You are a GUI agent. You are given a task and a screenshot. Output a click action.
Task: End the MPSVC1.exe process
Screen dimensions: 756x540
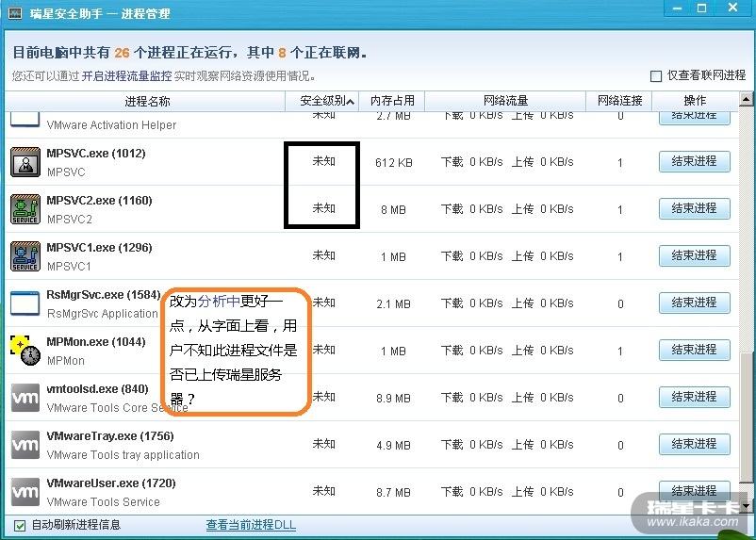695,255
